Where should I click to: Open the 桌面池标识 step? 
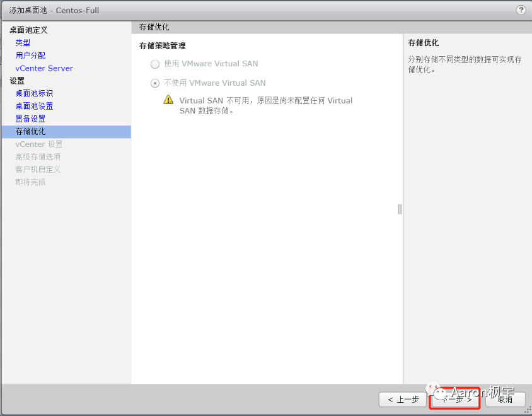pyautogui.click(x=34, y=93)
